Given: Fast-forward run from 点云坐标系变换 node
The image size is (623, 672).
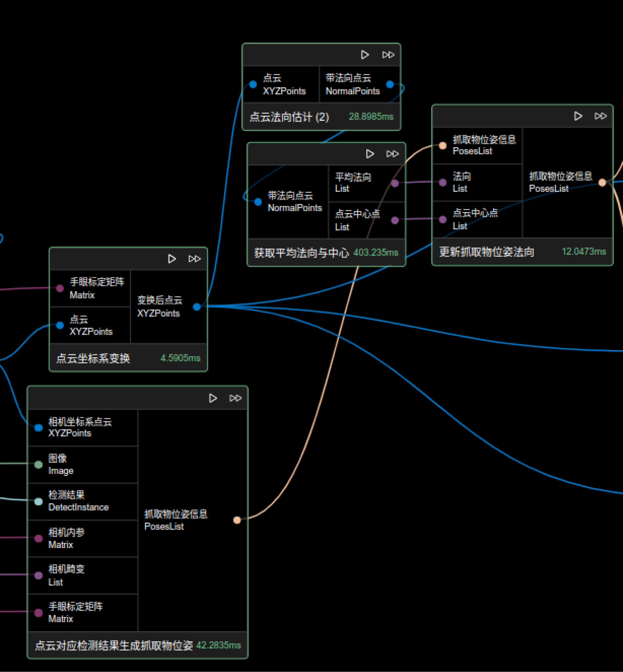Looking at the screenshot, I should [x=194, y=259].
